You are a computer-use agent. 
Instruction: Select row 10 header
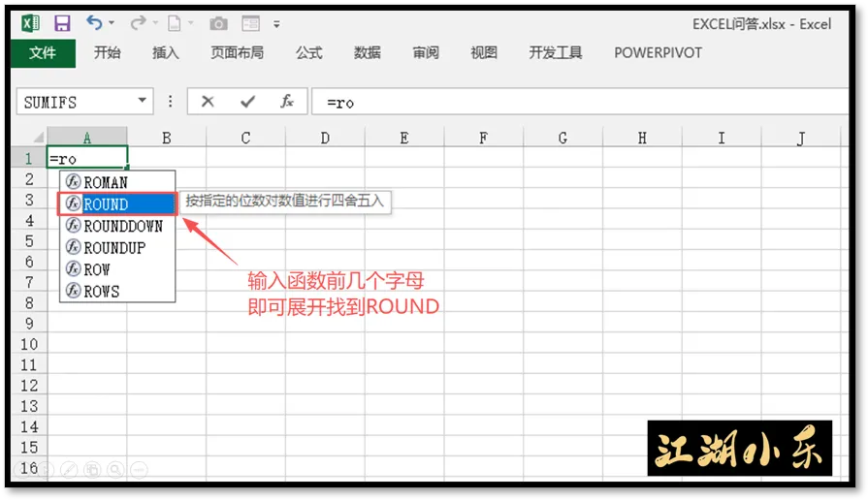(29, 344)
